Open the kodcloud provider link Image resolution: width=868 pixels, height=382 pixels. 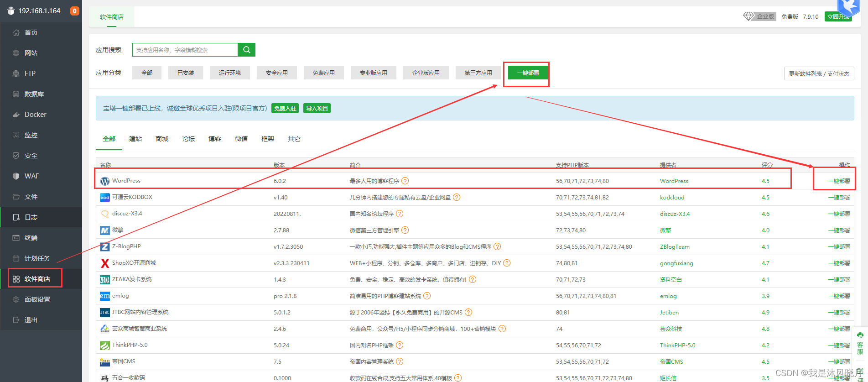tap(672, 197)
